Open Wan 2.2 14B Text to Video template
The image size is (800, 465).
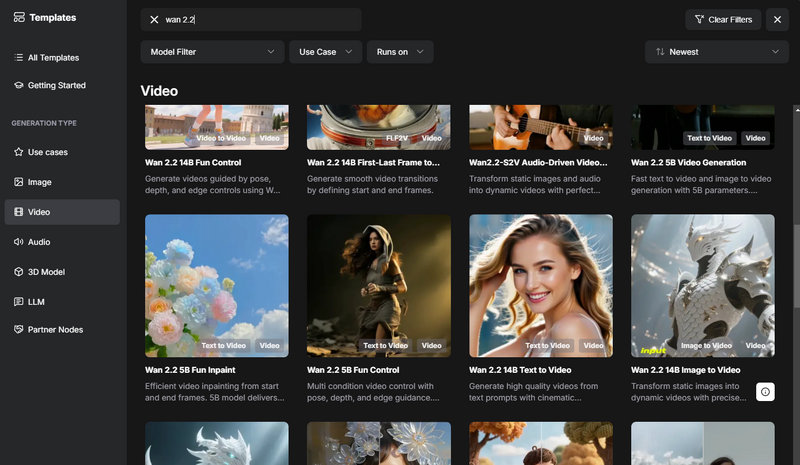coord(540,285)
